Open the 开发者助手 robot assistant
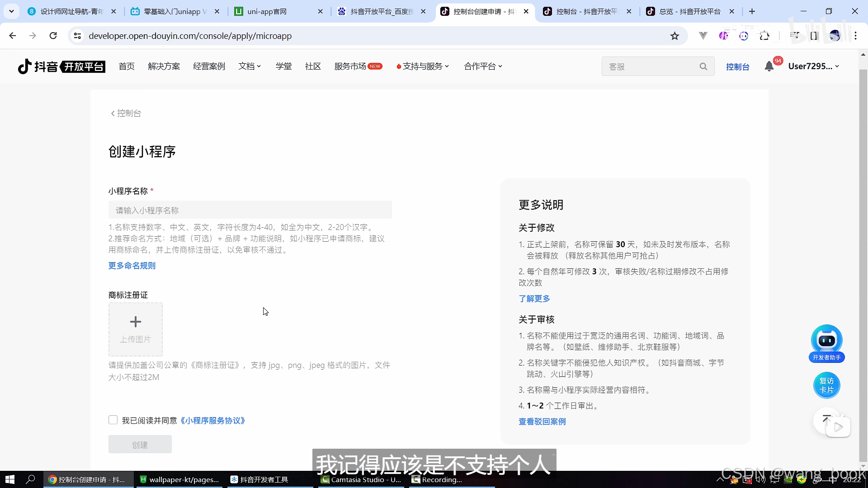The image size is (868, 488). pyautogui.click(x=826, y=343)
